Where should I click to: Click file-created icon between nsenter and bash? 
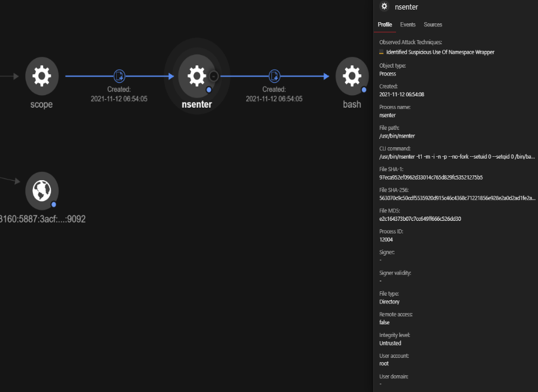[274, 76]
